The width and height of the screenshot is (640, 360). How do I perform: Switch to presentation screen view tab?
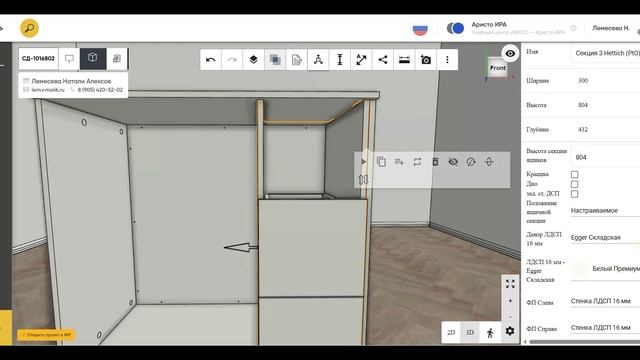pos(69,58)
